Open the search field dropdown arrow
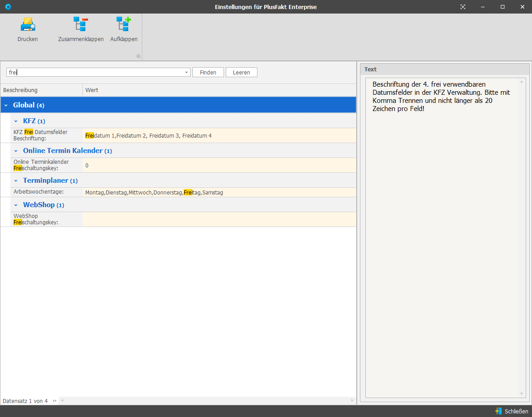 coord(186,72)
